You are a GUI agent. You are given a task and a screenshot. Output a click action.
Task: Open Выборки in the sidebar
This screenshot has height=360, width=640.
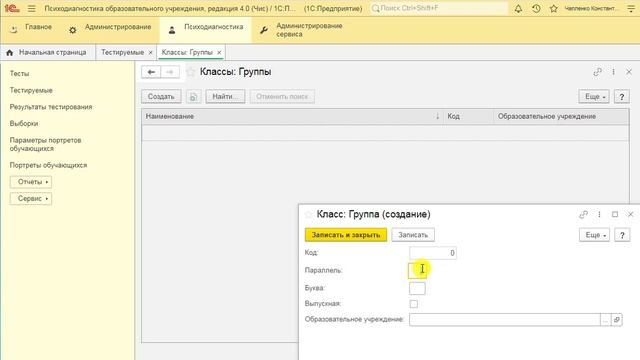click(24, 123)
